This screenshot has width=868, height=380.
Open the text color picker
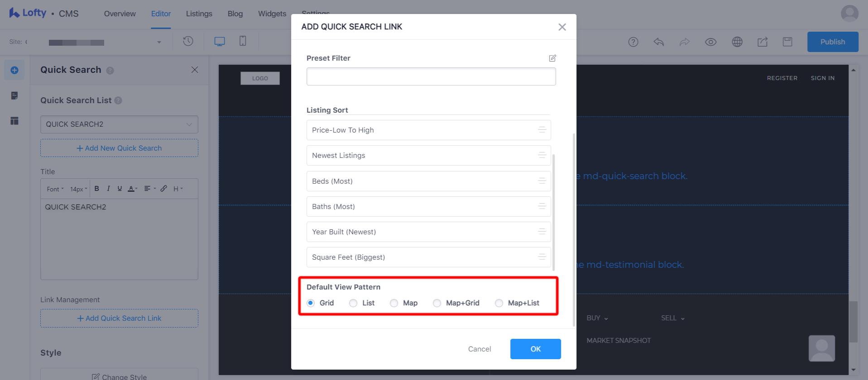point(132,189)
